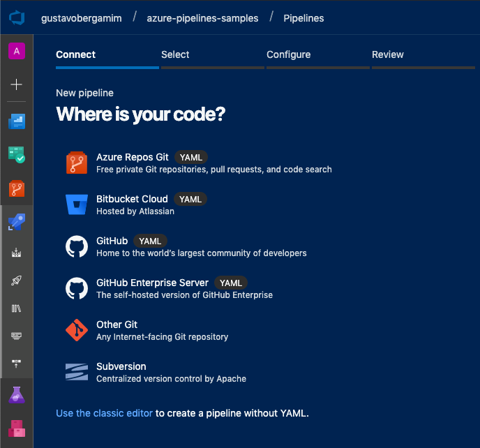
Task: Switch to the Select step tab
Action: 213,58
